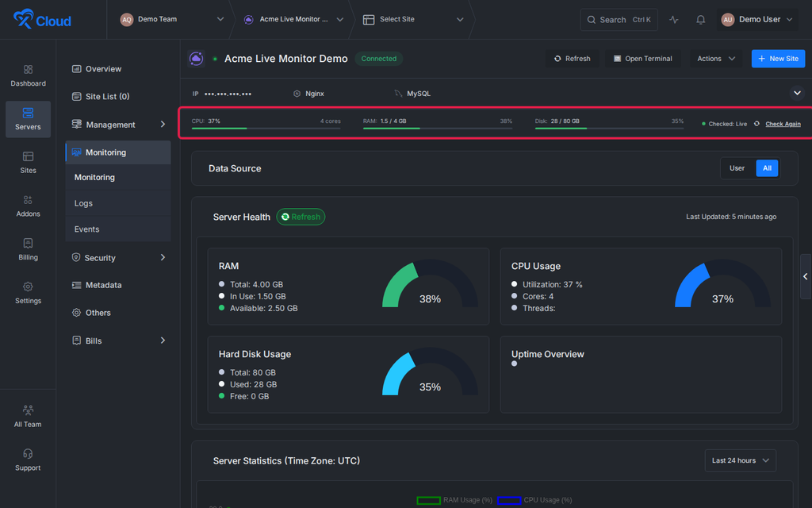Open the Last 24 hours dropdown
Screen dimensions: 812x508
[x=740, y=460]
